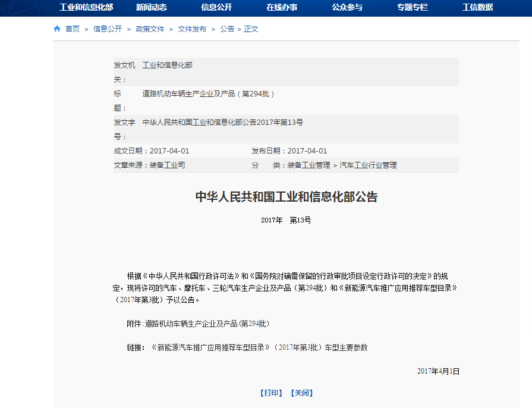Open the 政策文件 breadcrumb link
532x408 pixels.
pos(150,29)
